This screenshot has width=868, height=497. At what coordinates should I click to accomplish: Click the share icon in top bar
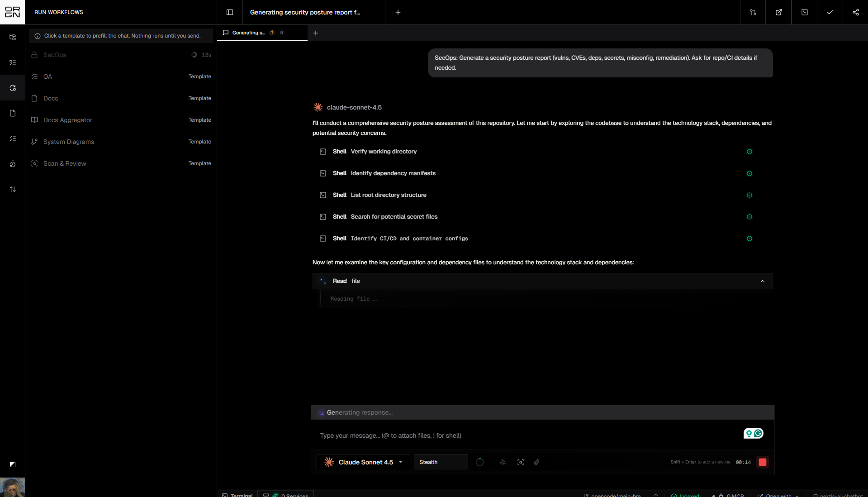[855, 12]
